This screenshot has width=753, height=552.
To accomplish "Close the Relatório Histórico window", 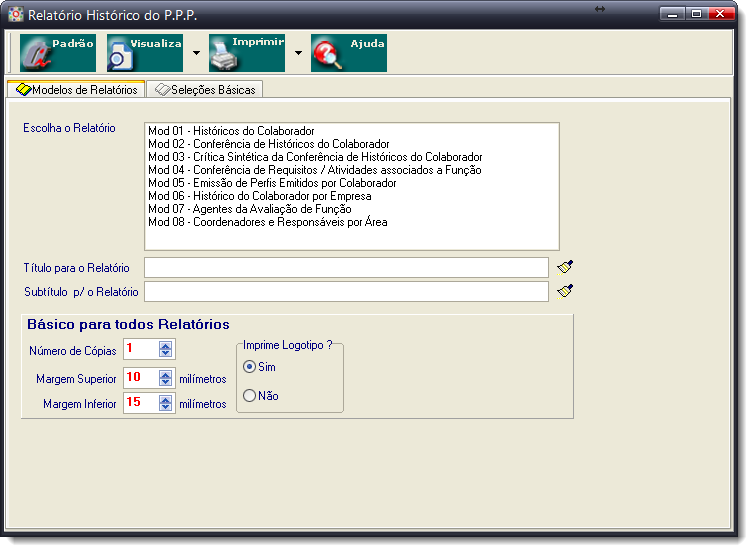I will [x=720, y=14].
